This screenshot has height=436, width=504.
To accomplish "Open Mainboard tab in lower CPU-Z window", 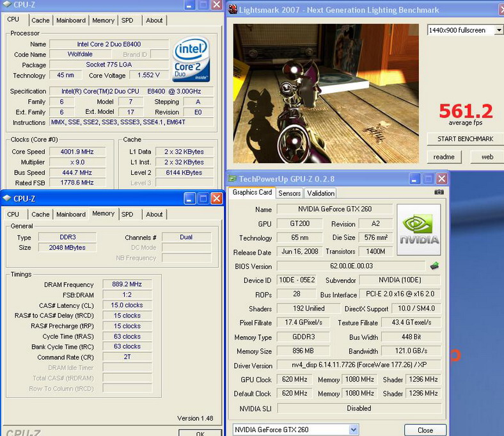I will point(71,214).
